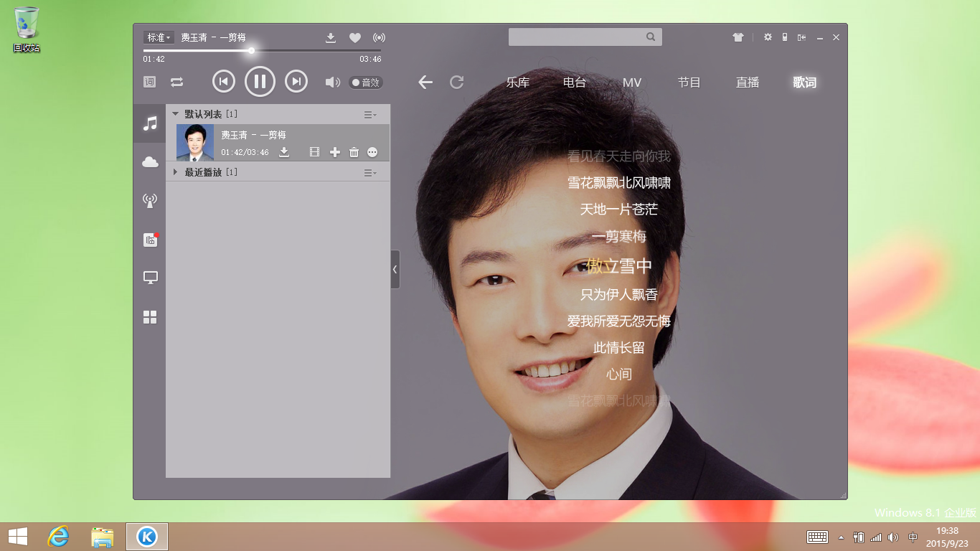The height and width of the screenshot is (551, 980).
Task: Click the playback progress slider handle
Action: (251, 50)
